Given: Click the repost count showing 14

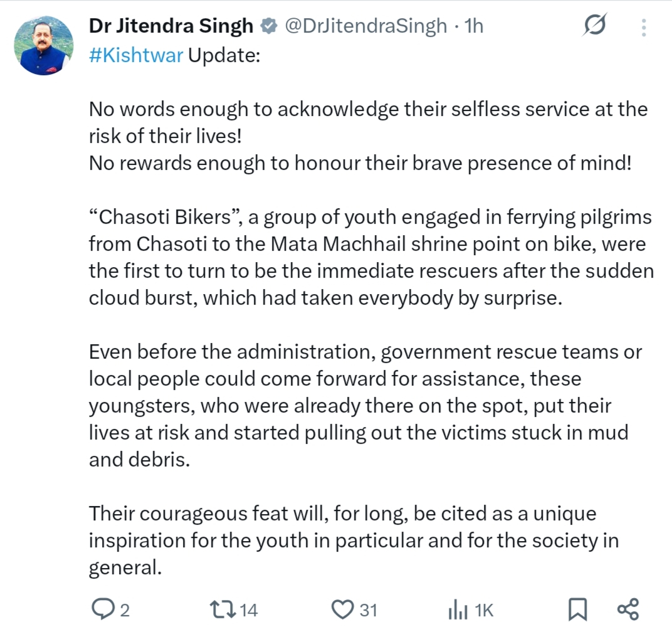Looking at the screenshot, I should pos(249,610).
